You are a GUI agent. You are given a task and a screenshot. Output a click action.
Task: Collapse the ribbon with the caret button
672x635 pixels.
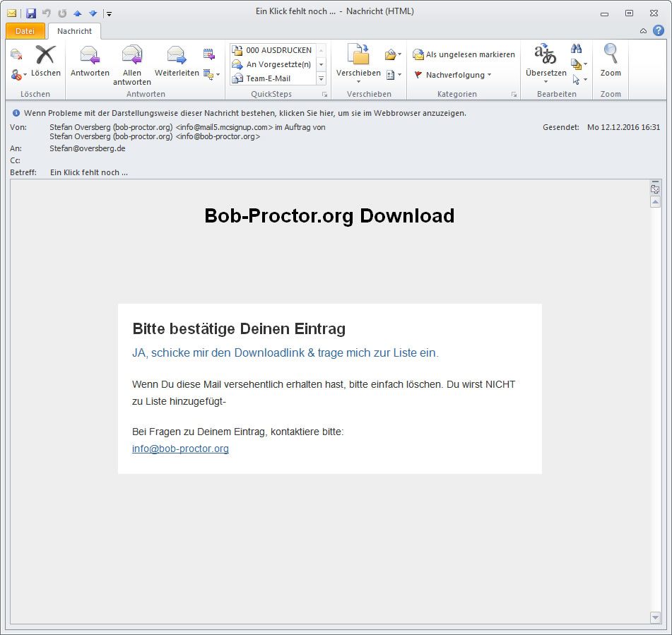click(643, 31)
